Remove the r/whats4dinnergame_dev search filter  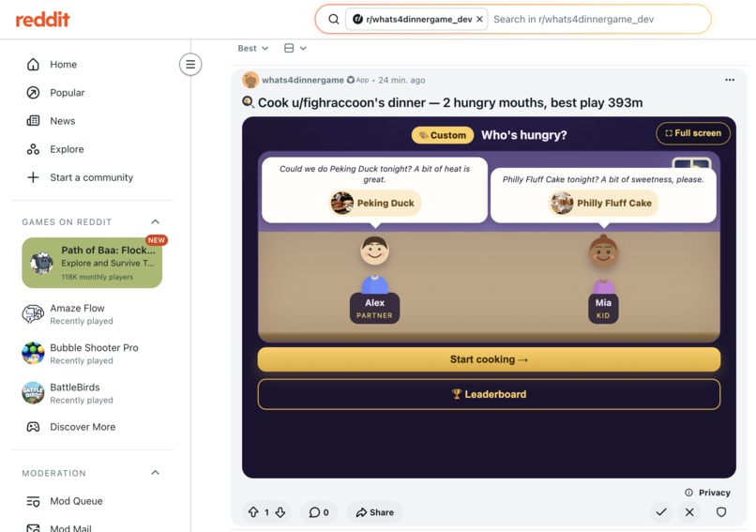(479, 20)
